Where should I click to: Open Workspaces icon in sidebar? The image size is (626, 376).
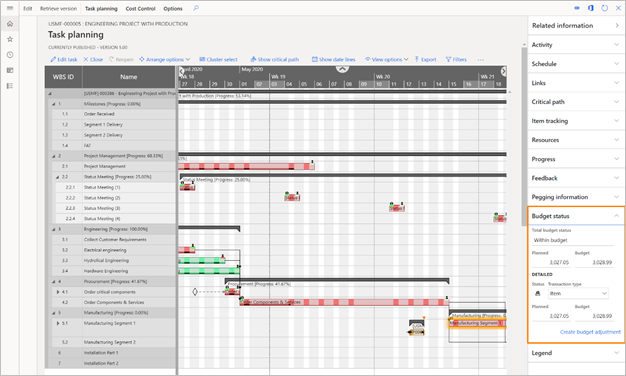pos(10,70)
